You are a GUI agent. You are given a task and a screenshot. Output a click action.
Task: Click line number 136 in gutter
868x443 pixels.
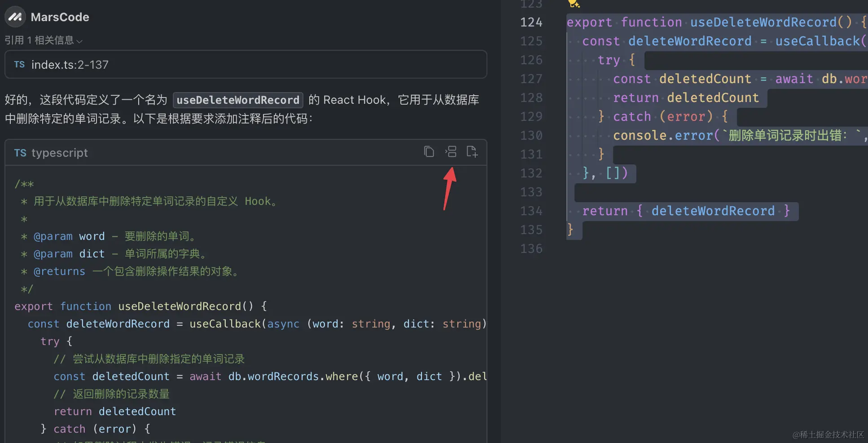pos(531,248)
